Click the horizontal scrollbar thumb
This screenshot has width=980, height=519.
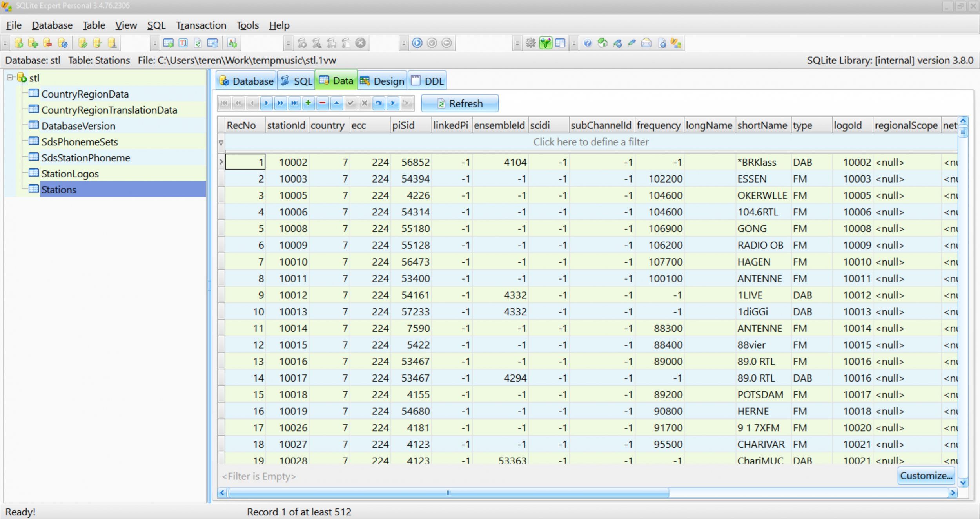click(x=448, y=493)
